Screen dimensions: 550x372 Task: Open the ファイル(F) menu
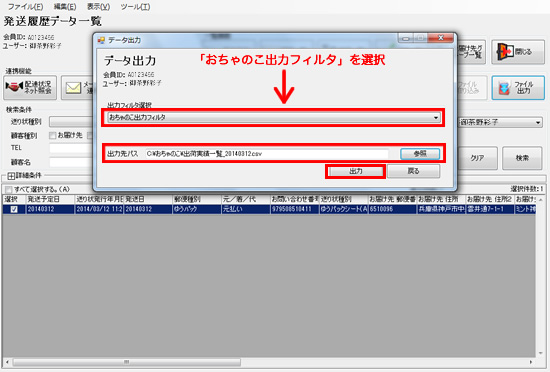coord(25,7)
